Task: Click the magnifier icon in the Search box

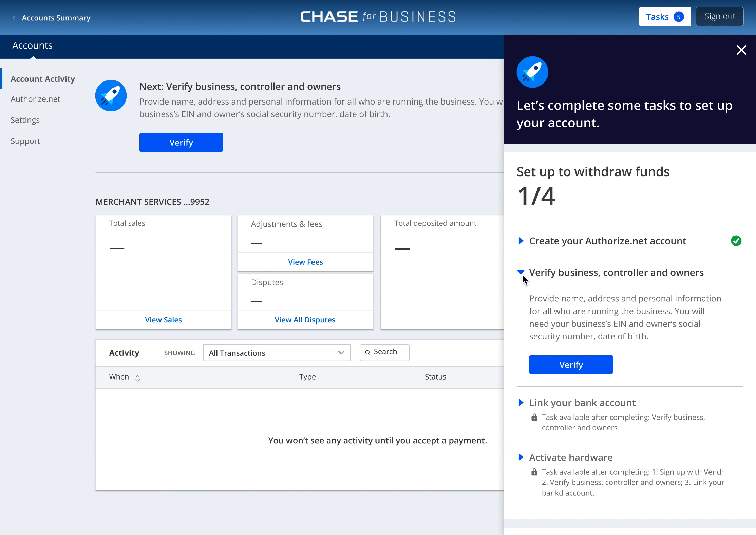Action: coord(368,352)
